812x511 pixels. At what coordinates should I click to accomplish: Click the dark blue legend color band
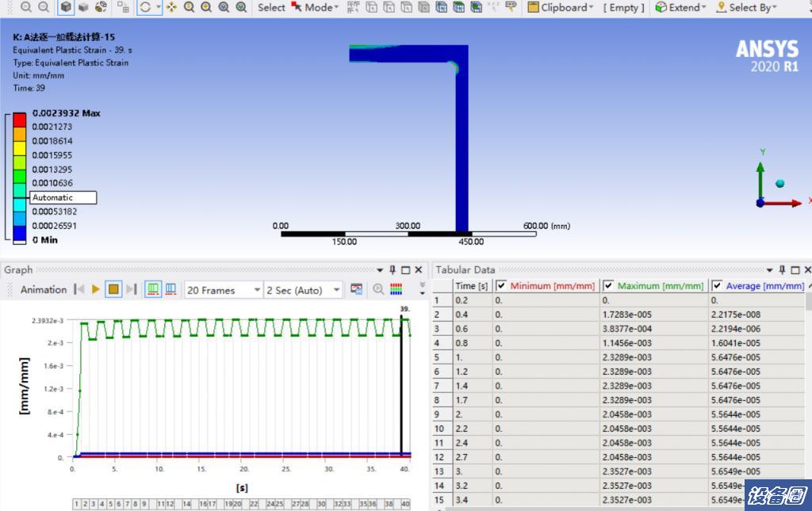[x=20, y=233]
